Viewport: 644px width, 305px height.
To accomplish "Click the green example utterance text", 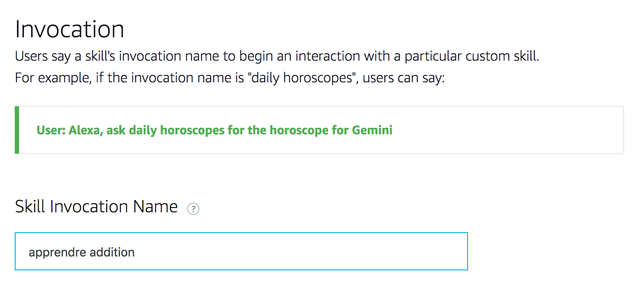I will pos(215,130).
